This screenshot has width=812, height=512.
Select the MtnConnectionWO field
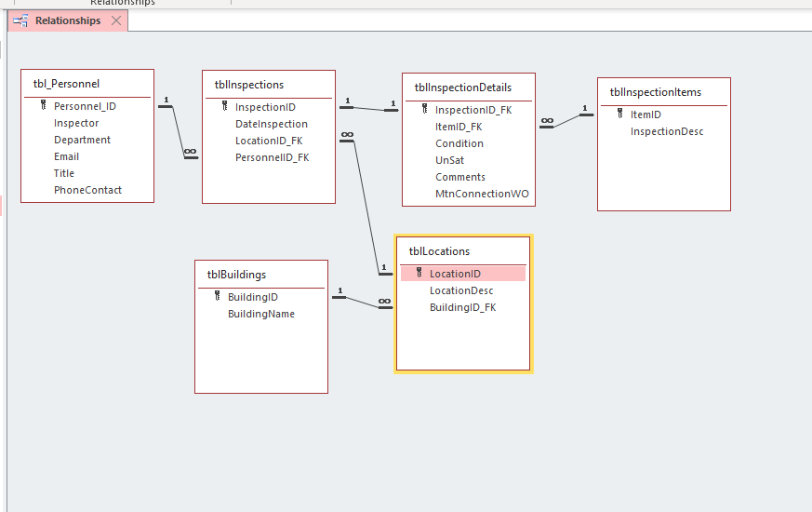pos(482,194)
